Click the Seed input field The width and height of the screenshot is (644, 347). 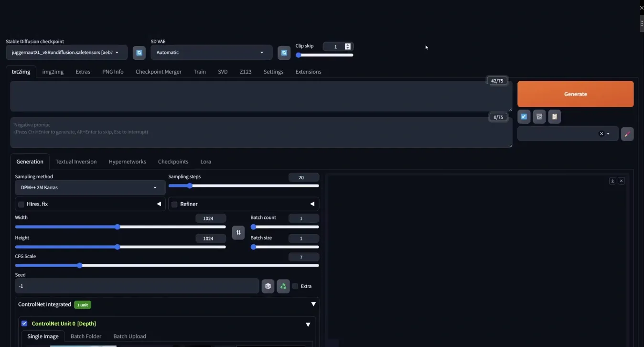137,286
